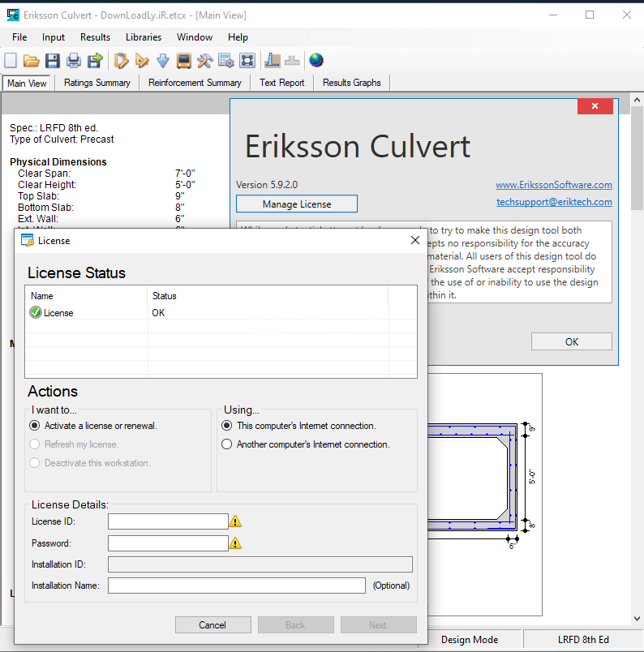This screenshot has height=652, width=644.
Task: Click the wrench and hammer tools icon
Action: click(204, 61)
